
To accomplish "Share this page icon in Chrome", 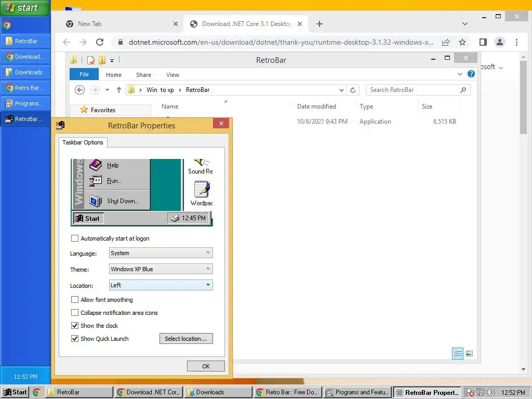I will click(x=446, y=42).
